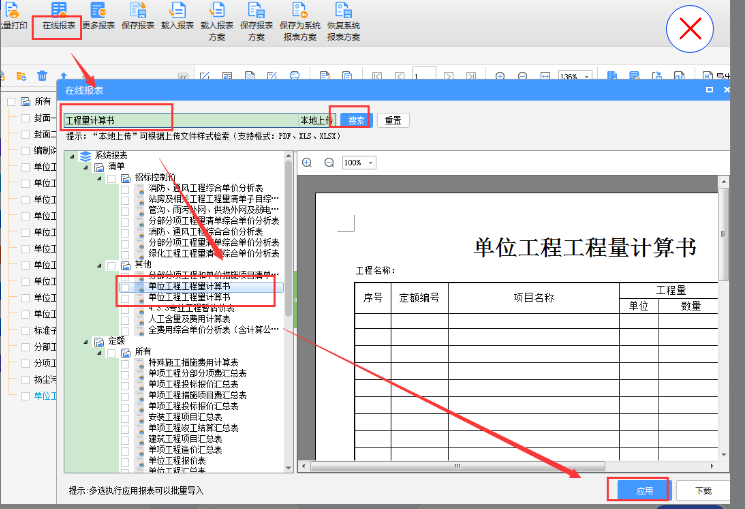745x509 pixels.
Task: Collapse left panel with double-chevron button
Action: coord(183,77)
